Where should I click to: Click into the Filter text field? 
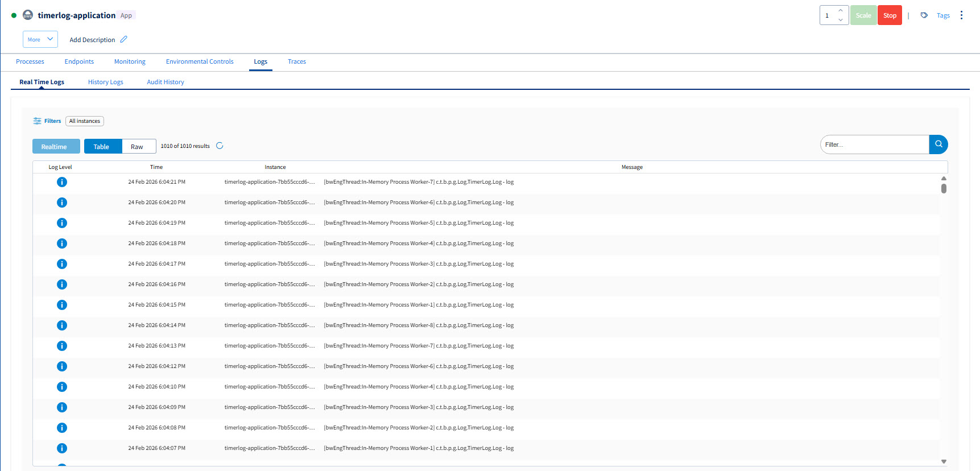pos(874,144)
